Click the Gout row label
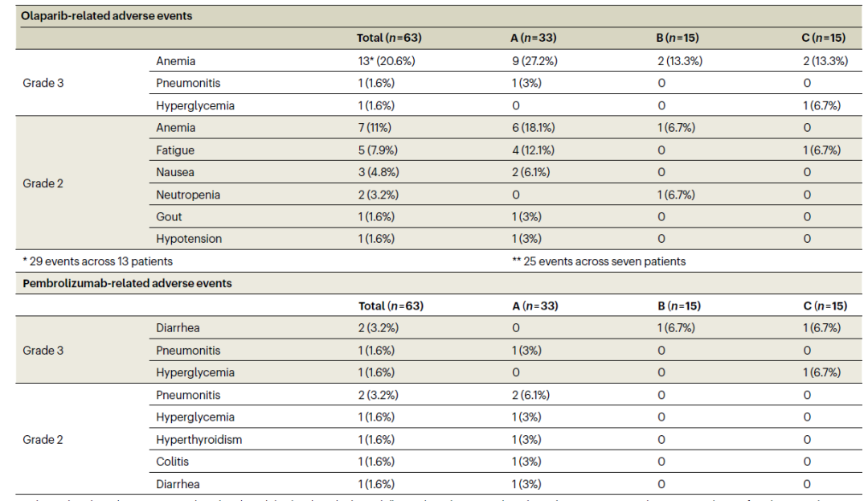The height and width of the screenshot is (501, 868). 170,216
